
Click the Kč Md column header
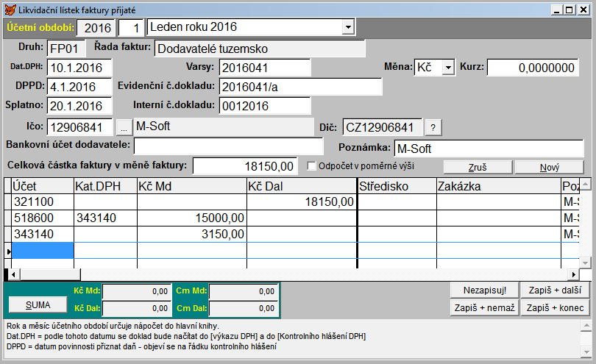click(x=192, y=186)
